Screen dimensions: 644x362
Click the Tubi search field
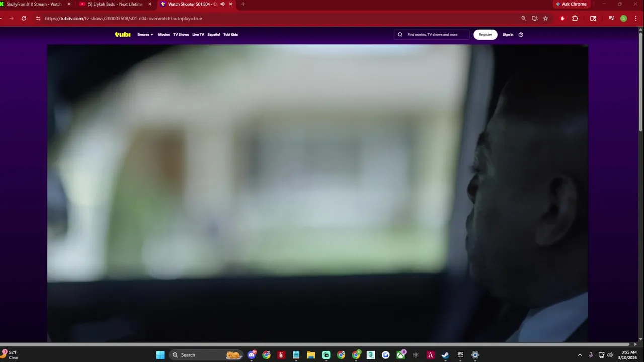point(432,34)
